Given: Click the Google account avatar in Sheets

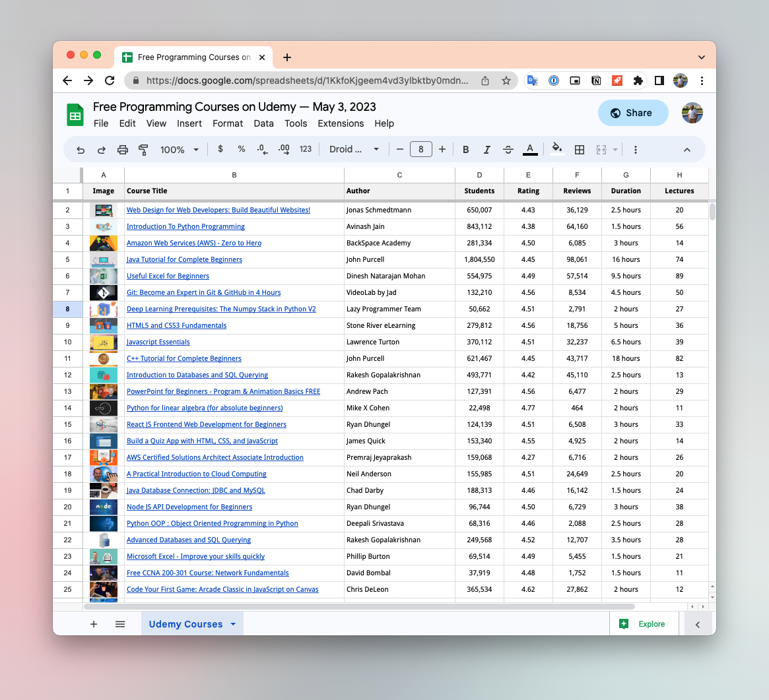Looking at the screenshot, I should (692, 113).
